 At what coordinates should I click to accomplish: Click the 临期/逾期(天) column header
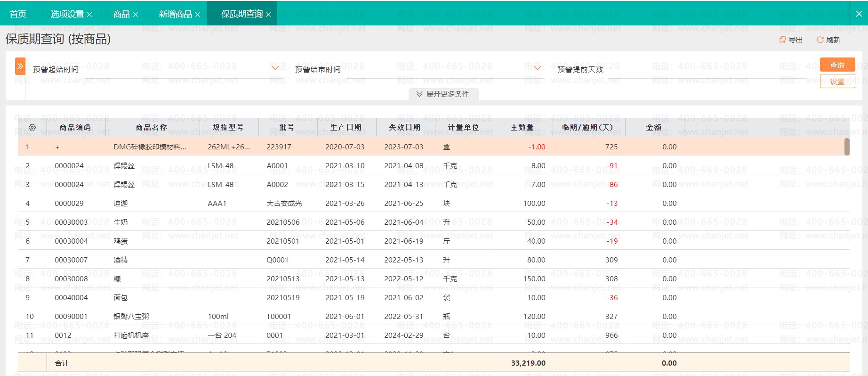coord(588,127)
